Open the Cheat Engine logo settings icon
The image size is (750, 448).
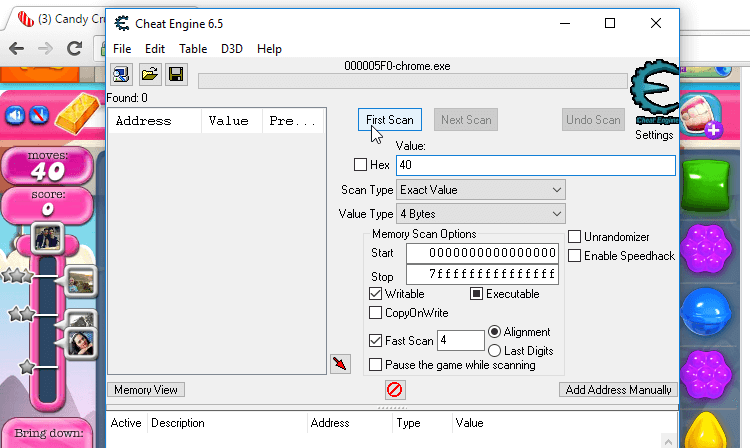coord(655,92)
